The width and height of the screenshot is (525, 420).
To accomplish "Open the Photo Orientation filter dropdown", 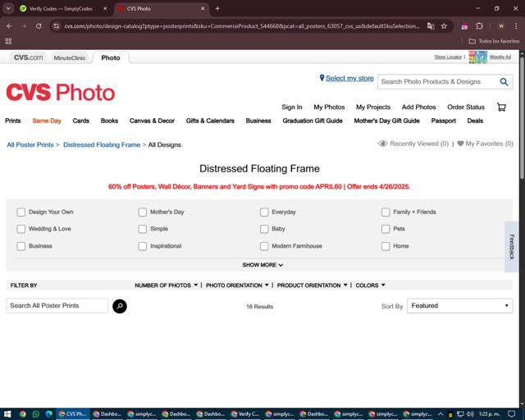I will coord(237,285).
